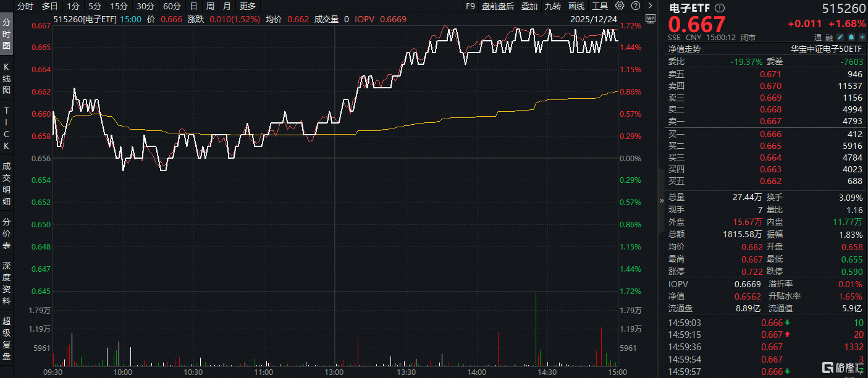The width and height of the screenshot is (868, 378).
Task: Switch to the 30分 period tab
Action: coord(145,6)
